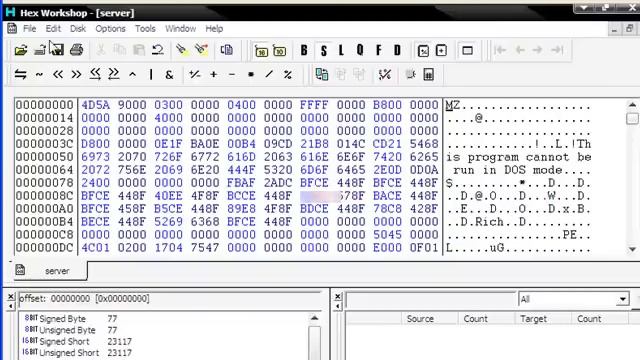Screen dimensions: 640x360
Task: Click the Open file toolbar icon
Action: (x=20, y=50)
